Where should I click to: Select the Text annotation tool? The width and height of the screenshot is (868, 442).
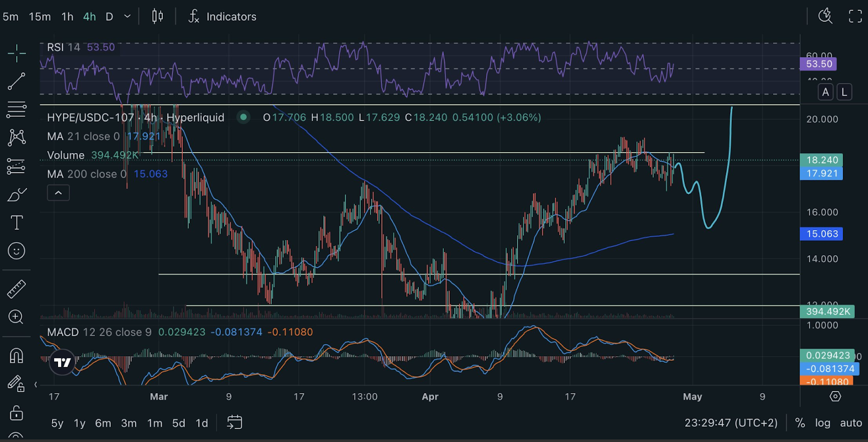click(x=16, y=223)
